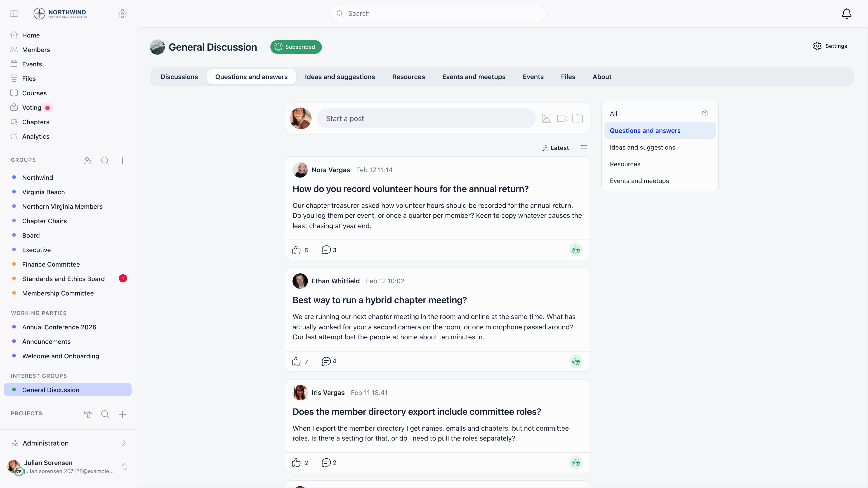
Task: Open Ethan Whitfield's avatar thumbnail
Action: 300,281
